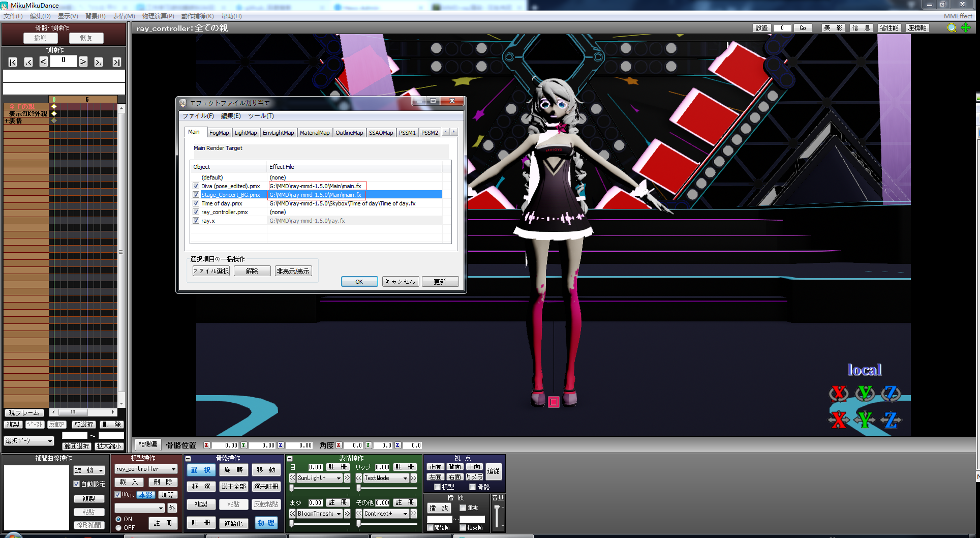Select the OFF radio button

(x=118, y=528)
